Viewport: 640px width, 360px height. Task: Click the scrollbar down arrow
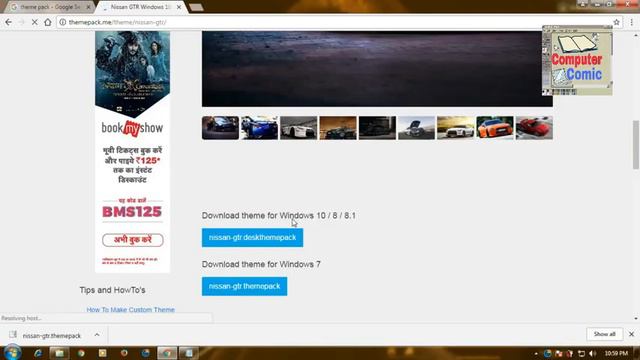636,319
